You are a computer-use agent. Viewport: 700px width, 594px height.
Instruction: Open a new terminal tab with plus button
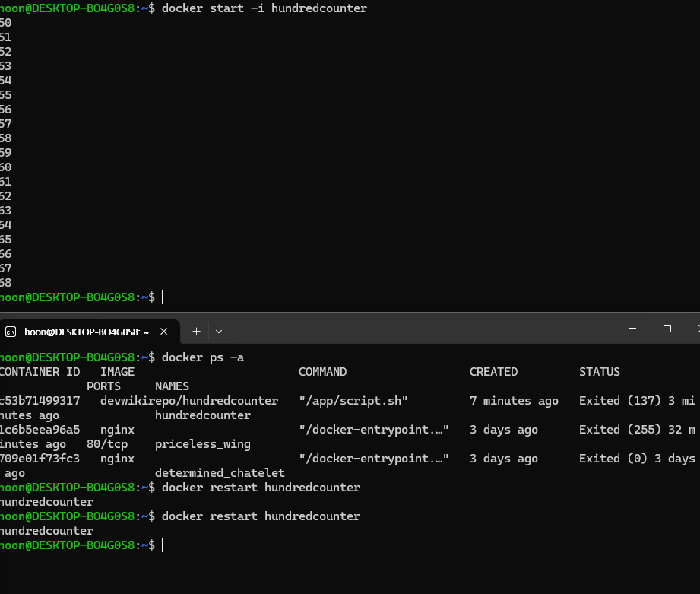pyautogui.click(x=196, y=332)
